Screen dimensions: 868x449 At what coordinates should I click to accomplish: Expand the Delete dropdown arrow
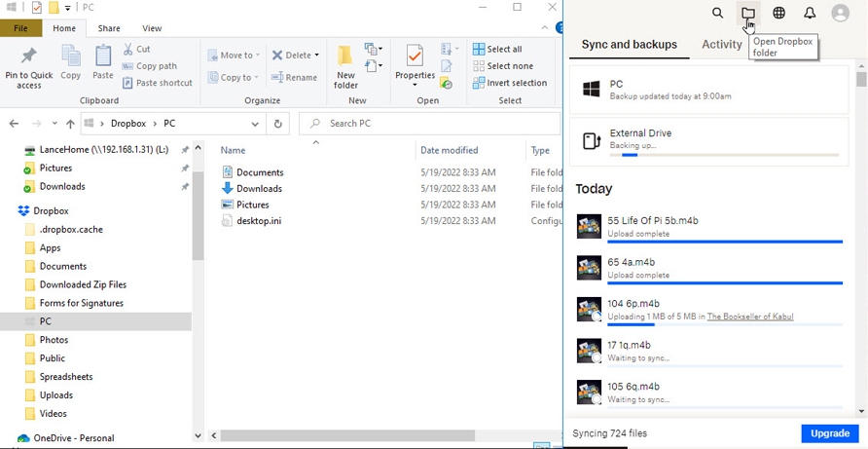point(316,55)
